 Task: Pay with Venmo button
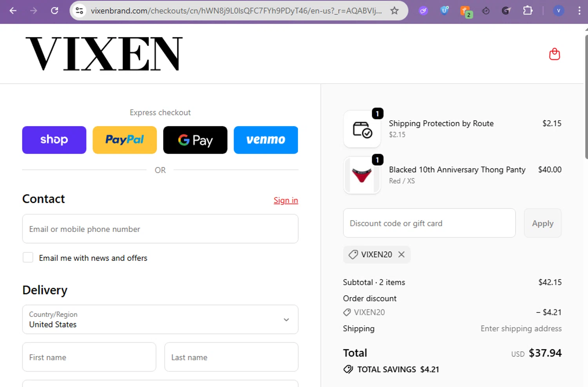click(x=266, y=140)
